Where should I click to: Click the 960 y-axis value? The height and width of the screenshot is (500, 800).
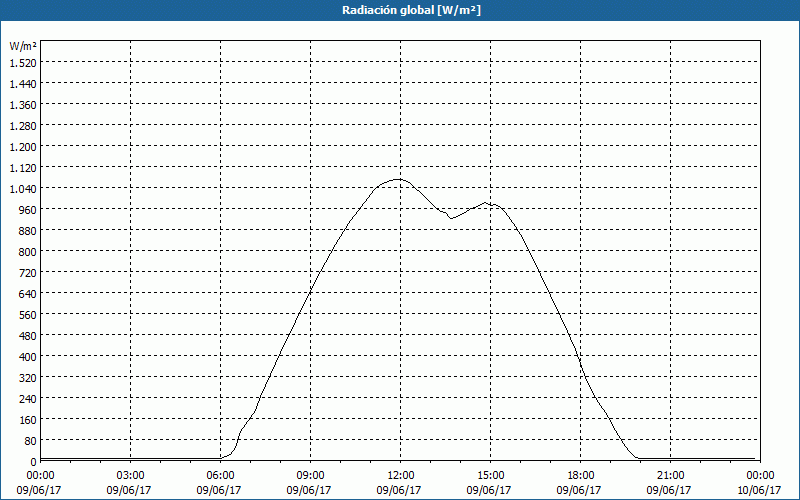point(28,210)
